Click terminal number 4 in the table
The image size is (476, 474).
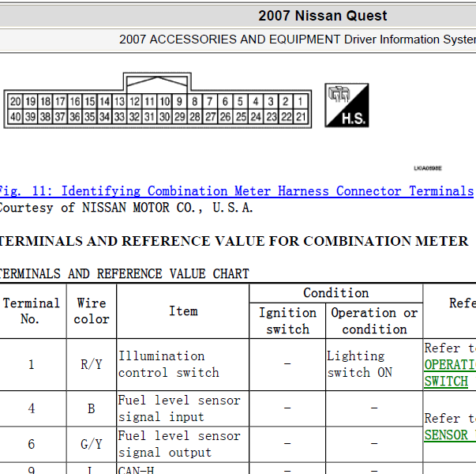pyautogui.click(x=32, y=408)
